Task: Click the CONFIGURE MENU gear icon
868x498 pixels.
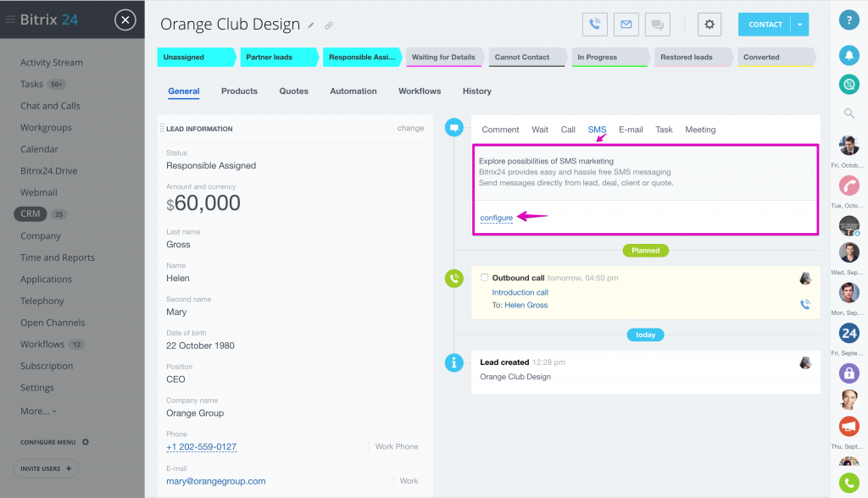Action: [86, 442]
